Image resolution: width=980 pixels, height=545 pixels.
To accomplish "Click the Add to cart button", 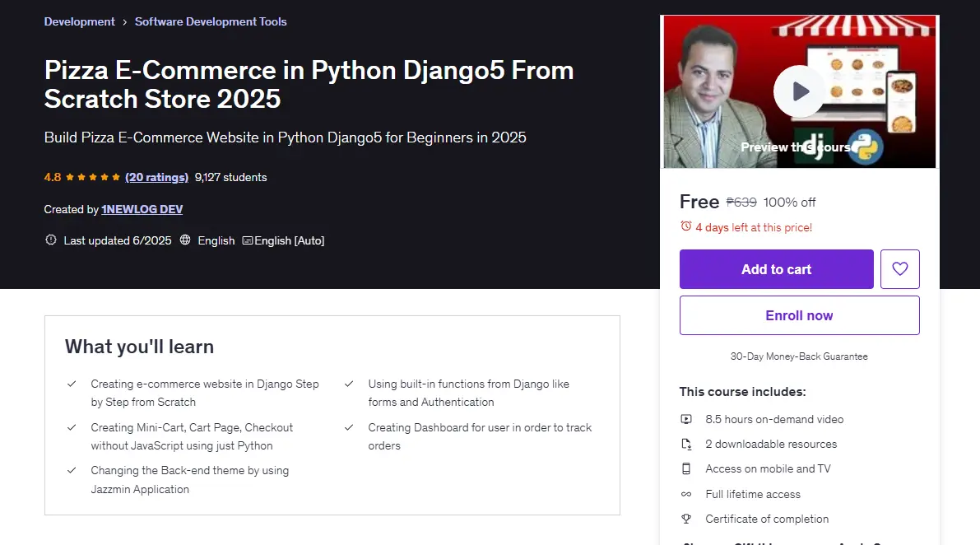I will (776, 268).
